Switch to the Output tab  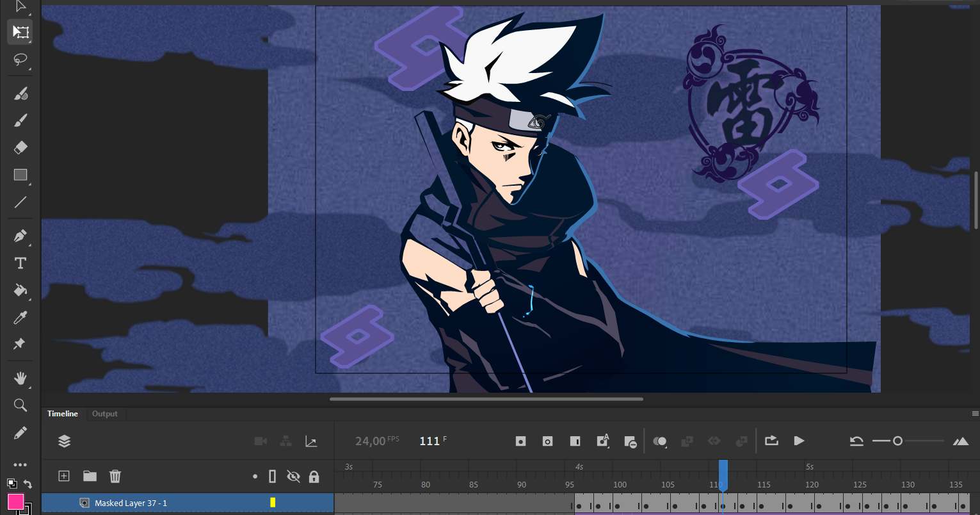point(105,414)
